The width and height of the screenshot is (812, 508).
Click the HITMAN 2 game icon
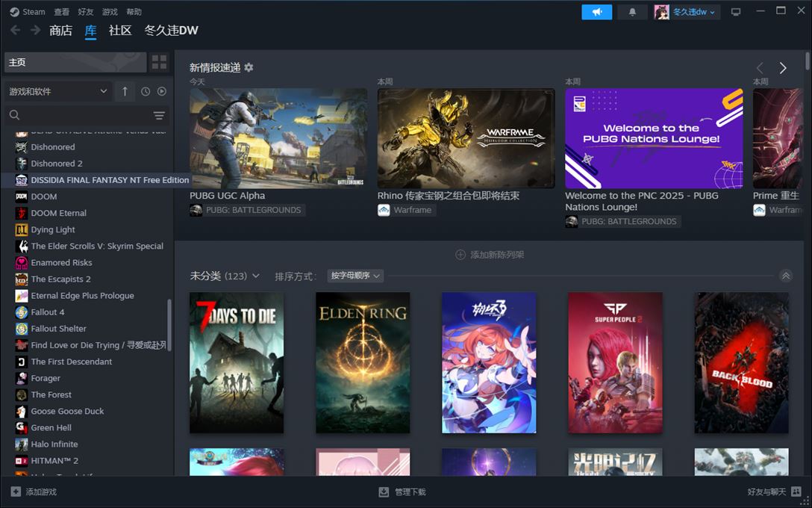point(21,461)
